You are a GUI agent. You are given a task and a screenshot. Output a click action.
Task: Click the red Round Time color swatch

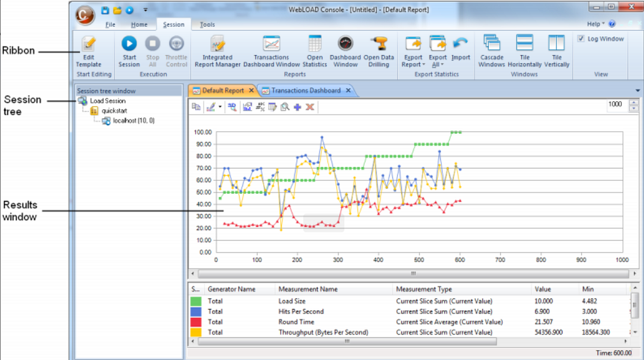click(x=196, y=322)
